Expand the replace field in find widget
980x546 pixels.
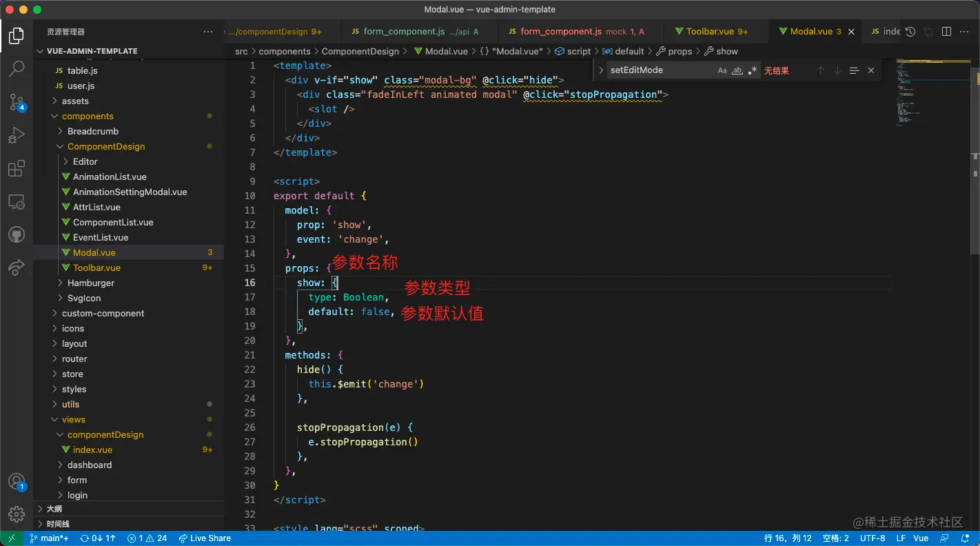point(601,70)
